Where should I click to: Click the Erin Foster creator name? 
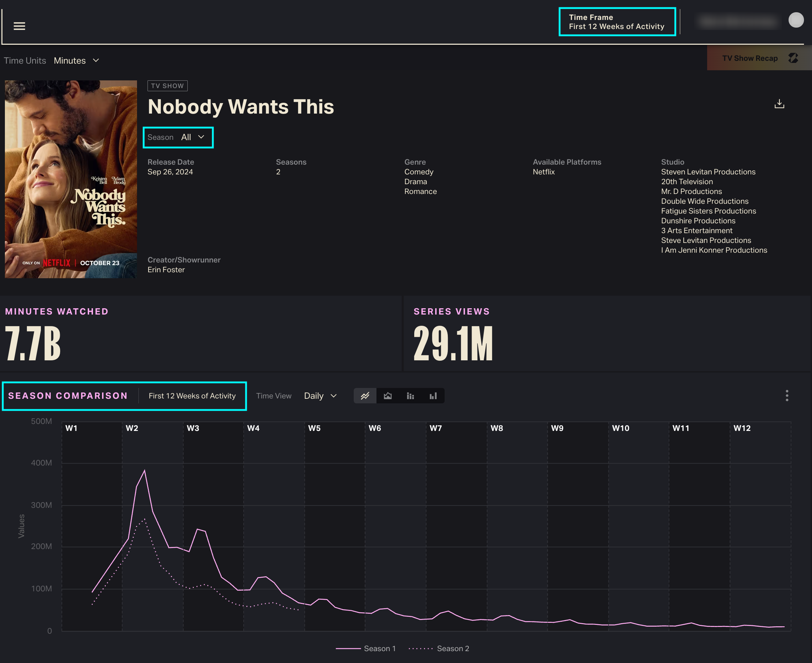point(166,269)
